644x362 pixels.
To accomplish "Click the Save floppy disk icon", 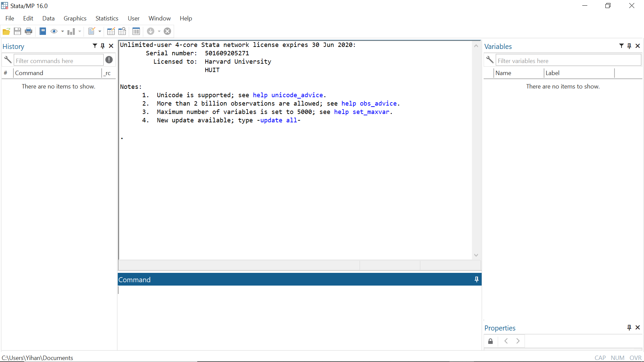I will [x=17, y=32].
